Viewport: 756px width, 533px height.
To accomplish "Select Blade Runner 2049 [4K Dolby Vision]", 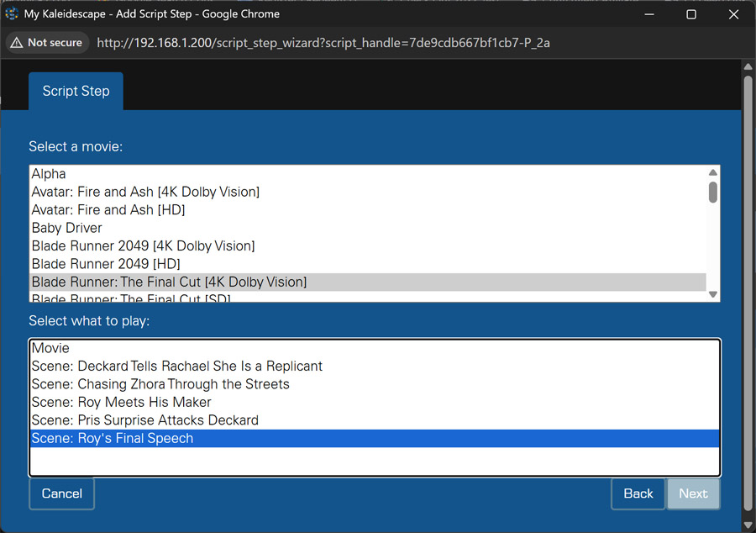I will 368,245.
